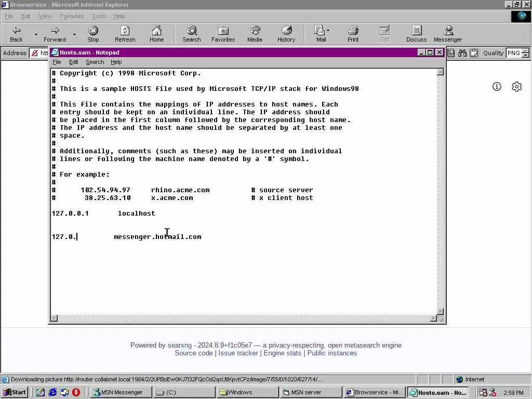Click the Task Scheduler tray icon
This screenshot has width=532, height=399.
click(x=483, y=392)
